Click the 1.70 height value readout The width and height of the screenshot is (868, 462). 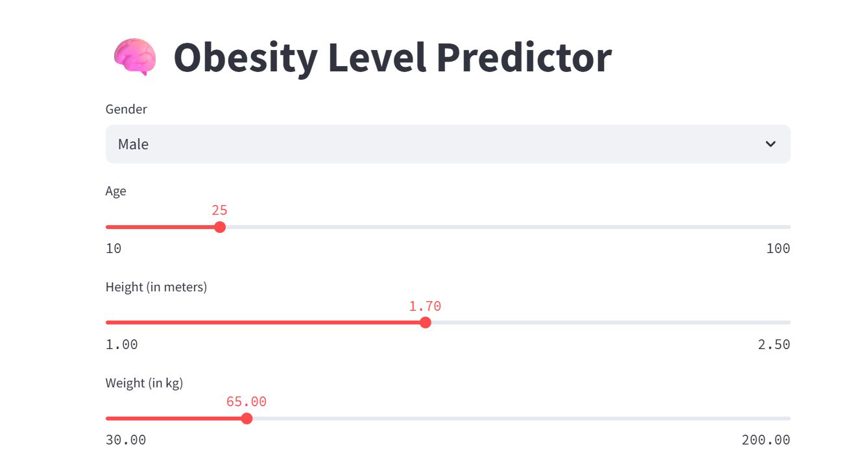coord(425,306)
